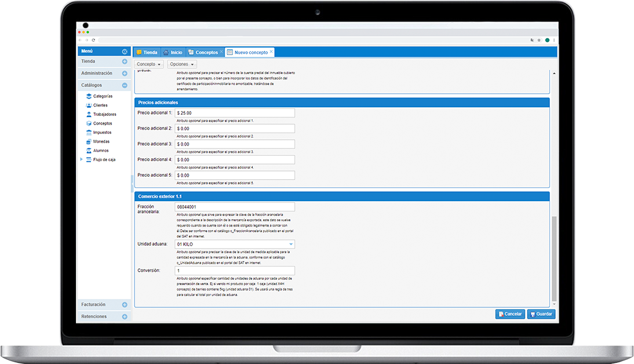The width and height of the screenshot is (634, 364).
Task: Click the Guardar button
Action: point(541,314)
